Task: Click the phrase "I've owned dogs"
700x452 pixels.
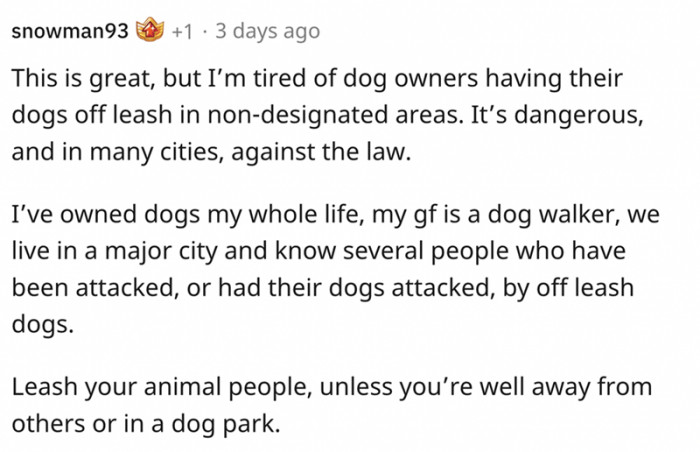Action: click(92, 214)
